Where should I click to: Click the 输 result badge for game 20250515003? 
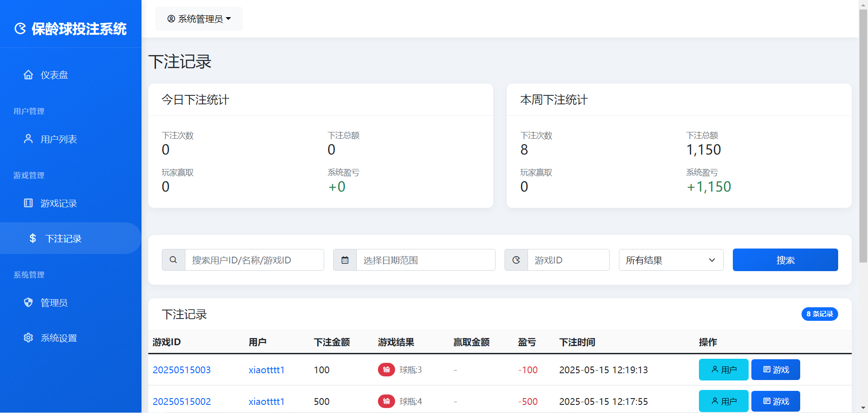click(386, 370)
